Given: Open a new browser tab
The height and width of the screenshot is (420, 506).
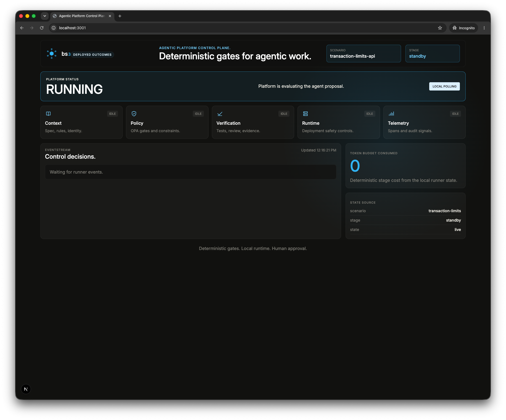Looking at the screenshot, I should (x=120, y=16).
